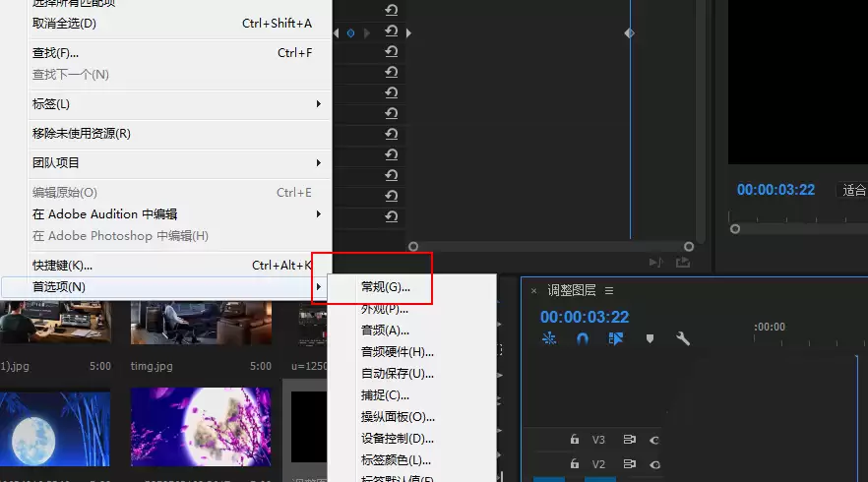Reset parameter in the keyframe navigator row
Screen dimensions: 868x482
click(392, 31)
